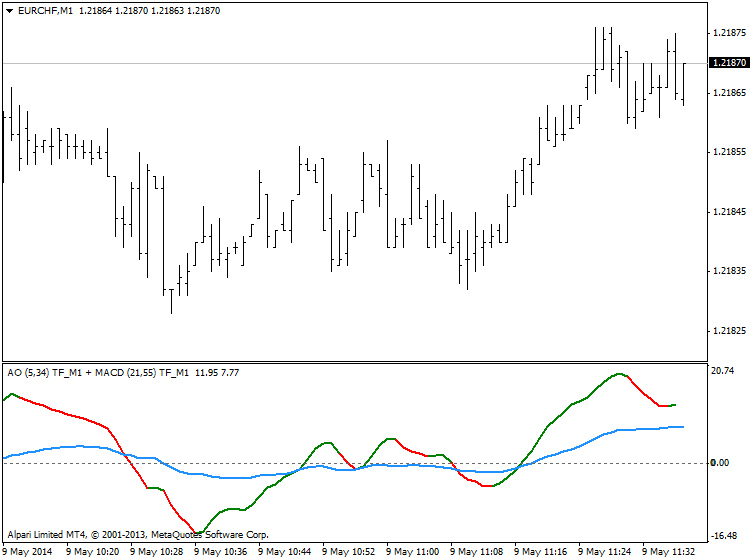Click the 9 May 10:20 time label

pos(95,552)
